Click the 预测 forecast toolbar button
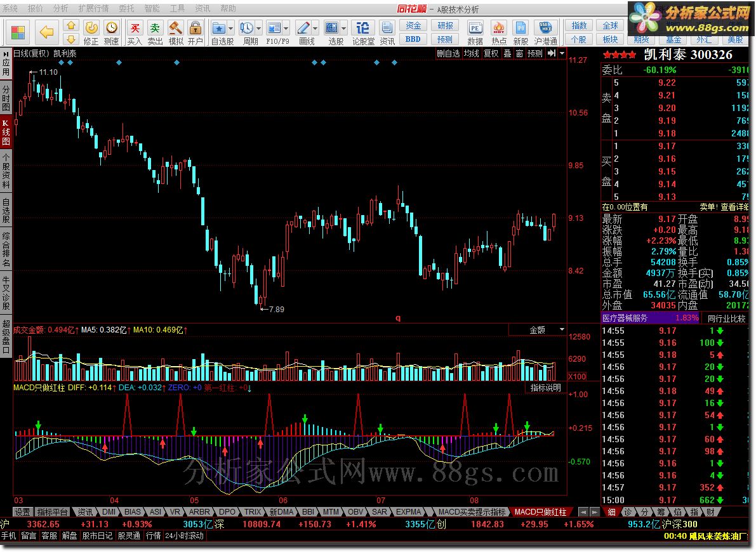Image resolution: width=756 pixels, height=552 pixels. [445, 39]
